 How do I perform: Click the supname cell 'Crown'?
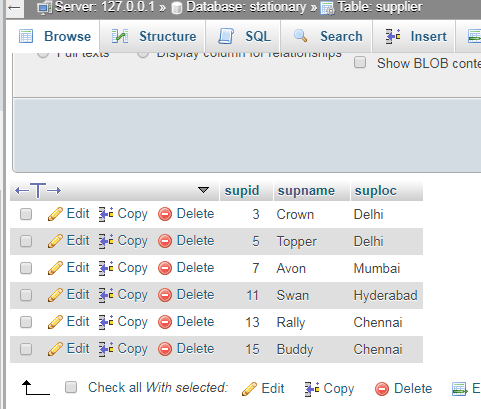[295, 214]
